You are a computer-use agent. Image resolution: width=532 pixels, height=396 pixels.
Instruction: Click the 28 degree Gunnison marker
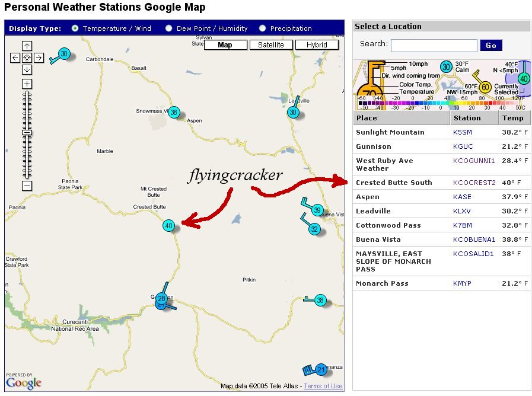pos(161,299)
